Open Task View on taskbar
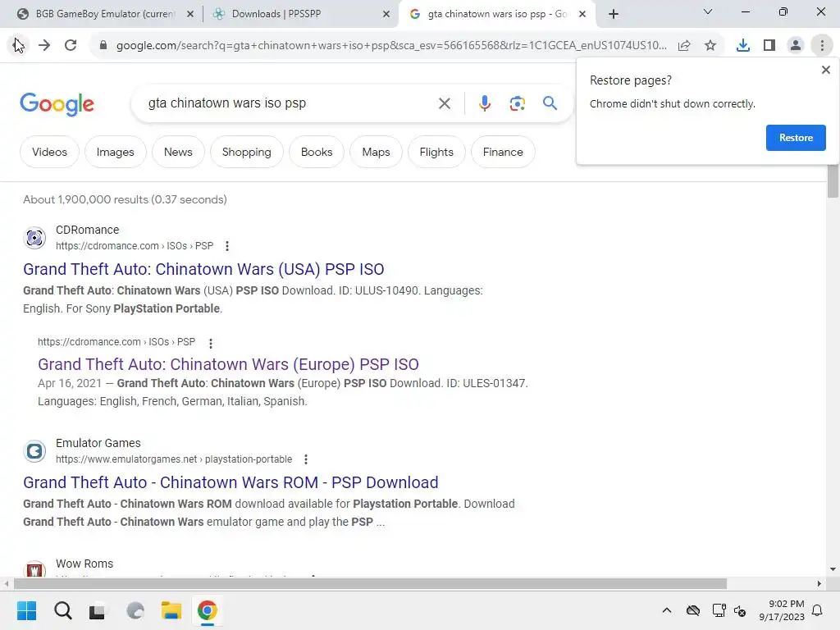 [97, 610]
